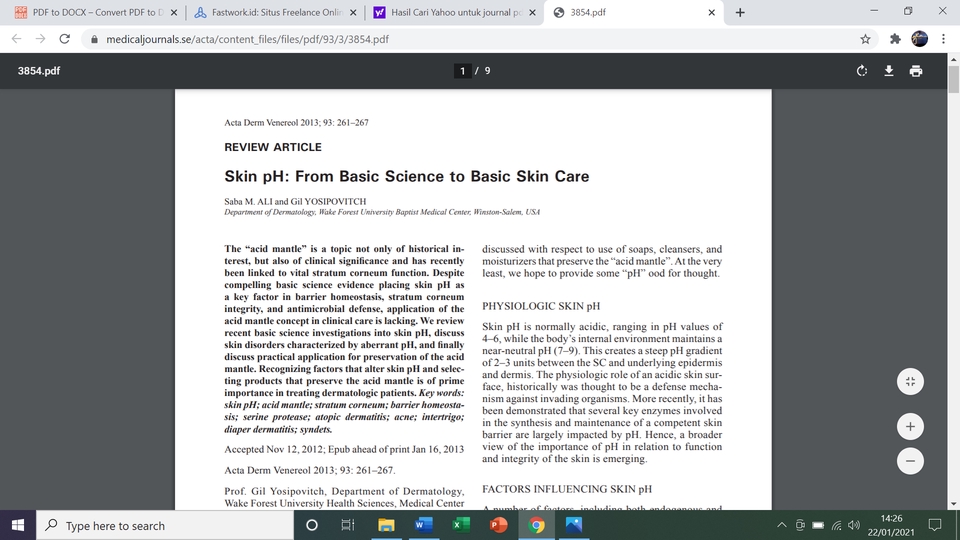Zoom out of the PDF

coord(910,461)
